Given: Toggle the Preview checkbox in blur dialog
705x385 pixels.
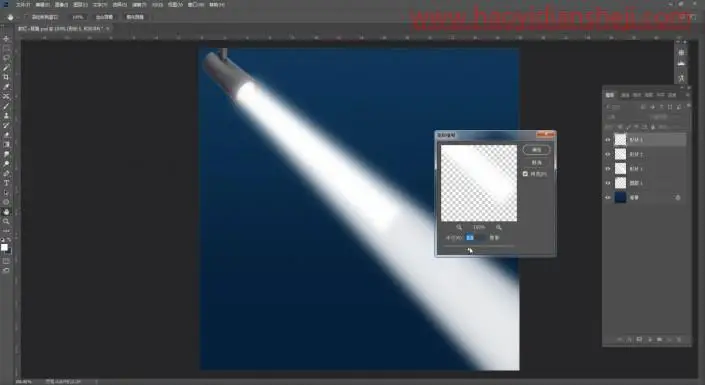Looking at the screenshot, I should coord(525,174).
